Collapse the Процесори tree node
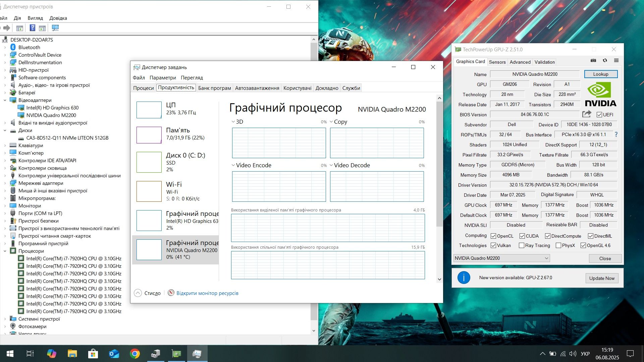This screenshot has height=362, width=644. [5, 251]
